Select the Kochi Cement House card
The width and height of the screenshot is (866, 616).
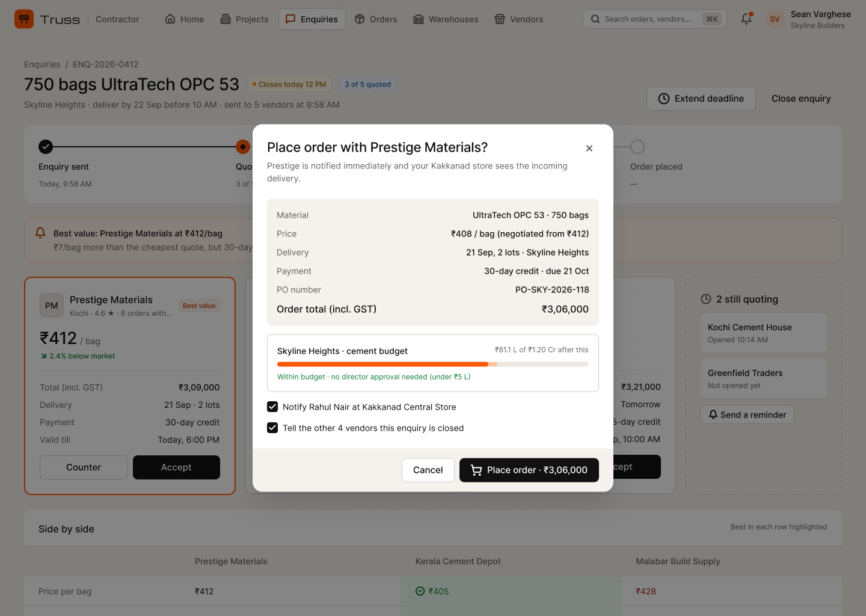pyautogui.click(x=764, y=333)
